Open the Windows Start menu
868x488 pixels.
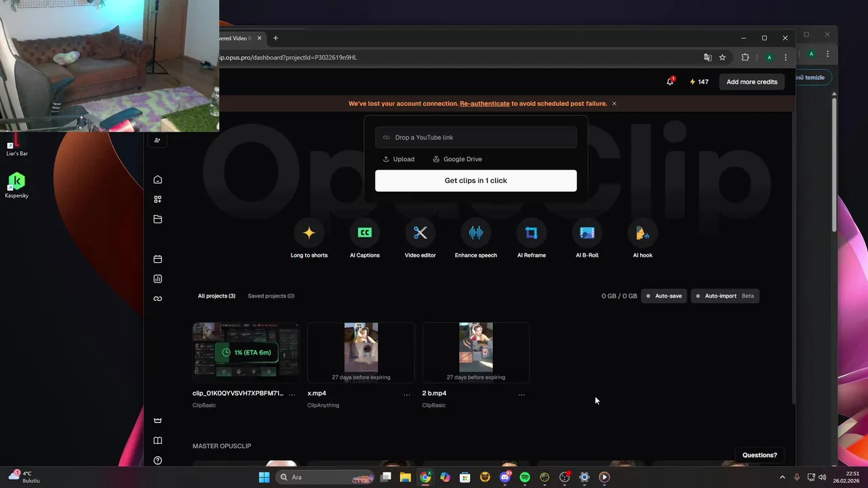tap(264, 477)
